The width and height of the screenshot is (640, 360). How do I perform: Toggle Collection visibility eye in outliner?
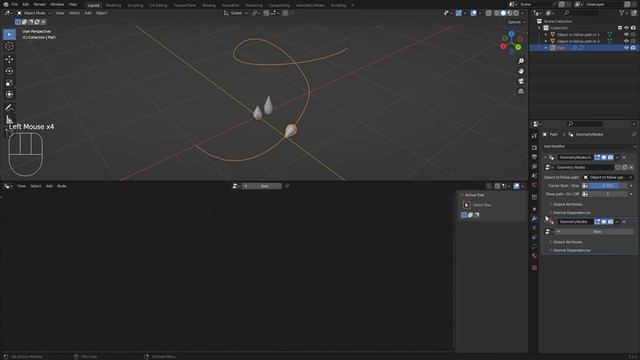(x=626, y=28)
